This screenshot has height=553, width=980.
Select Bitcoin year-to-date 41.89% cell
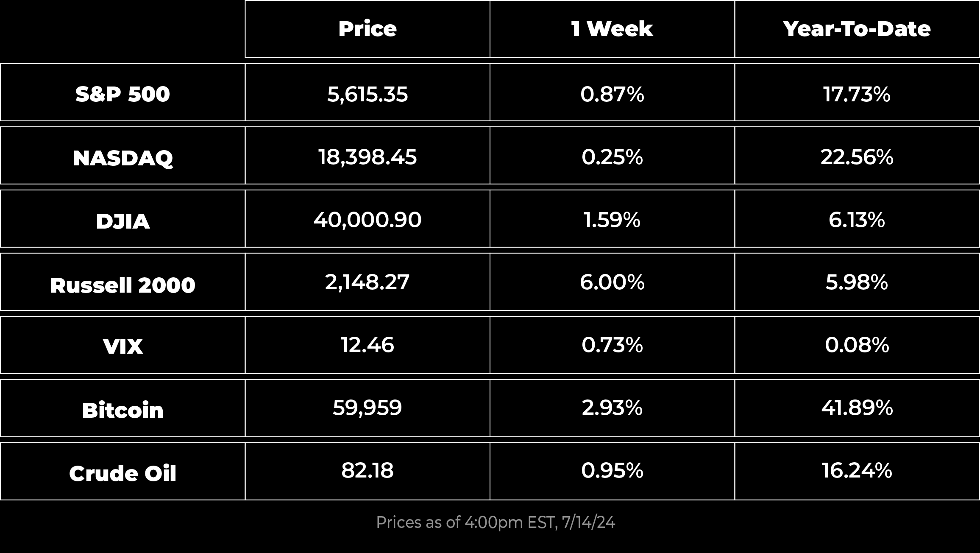[857, 408]
